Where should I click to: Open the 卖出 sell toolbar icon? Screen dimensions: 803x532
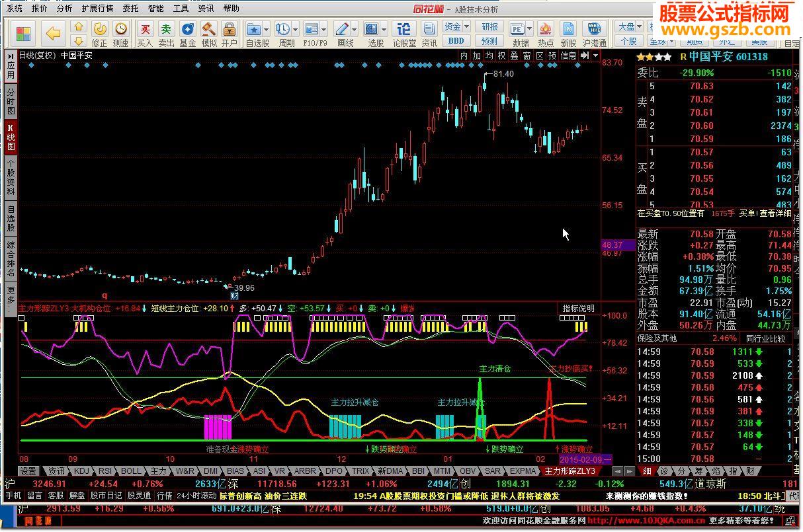166,34
